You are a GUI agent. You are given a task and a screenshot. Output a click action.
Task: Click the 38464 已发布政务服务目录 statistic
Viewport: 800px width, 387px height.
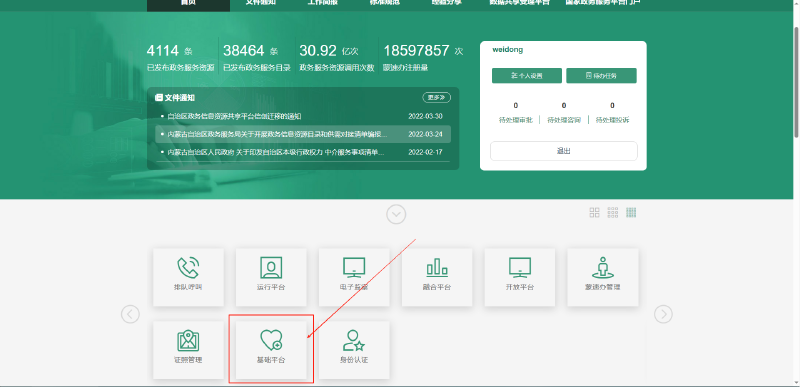(x=257, y=58)
